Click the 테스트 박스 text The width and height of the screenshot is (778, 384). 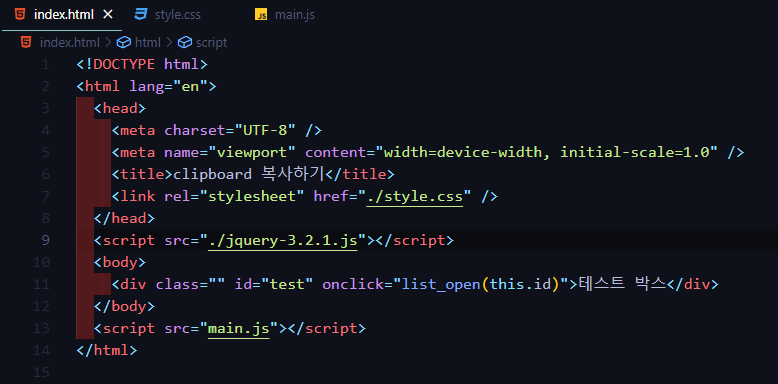click(x=622, y=284)
